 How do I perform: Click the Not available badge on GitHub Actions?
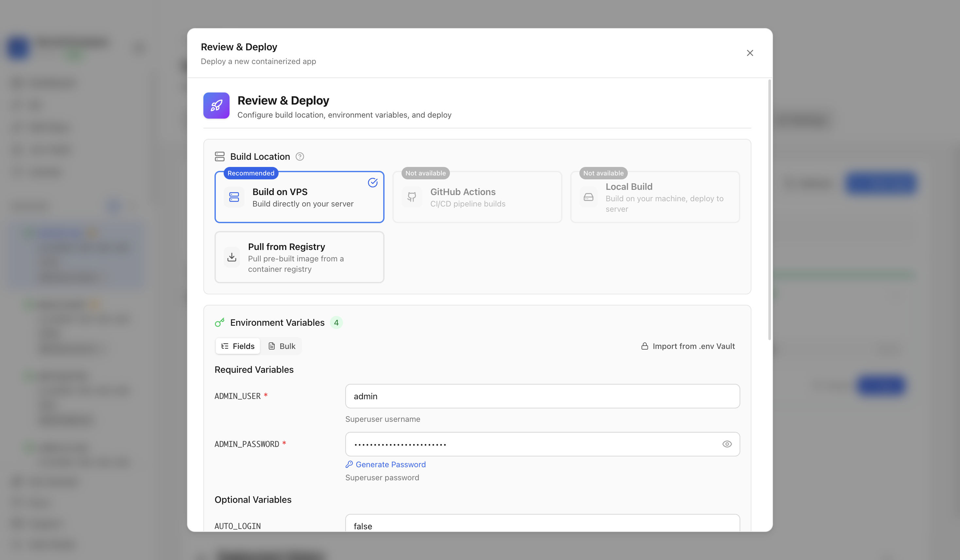click(425, 173)
